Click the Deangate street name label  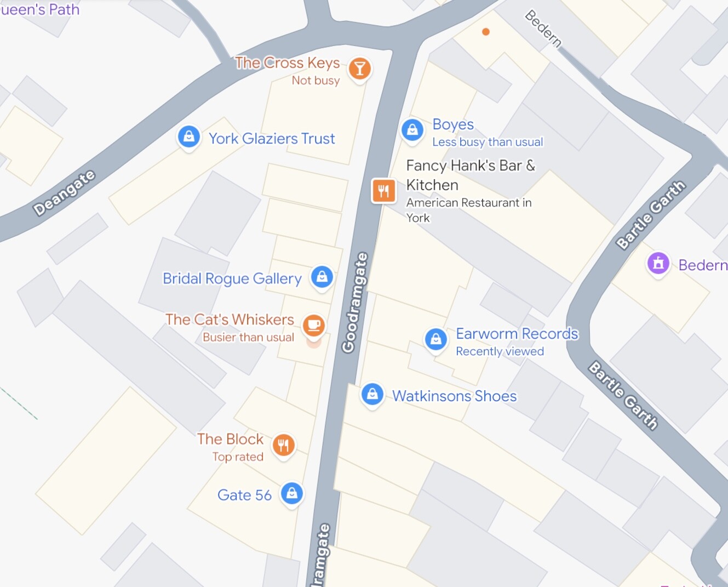pyautogui.click(x=64, y=193)
